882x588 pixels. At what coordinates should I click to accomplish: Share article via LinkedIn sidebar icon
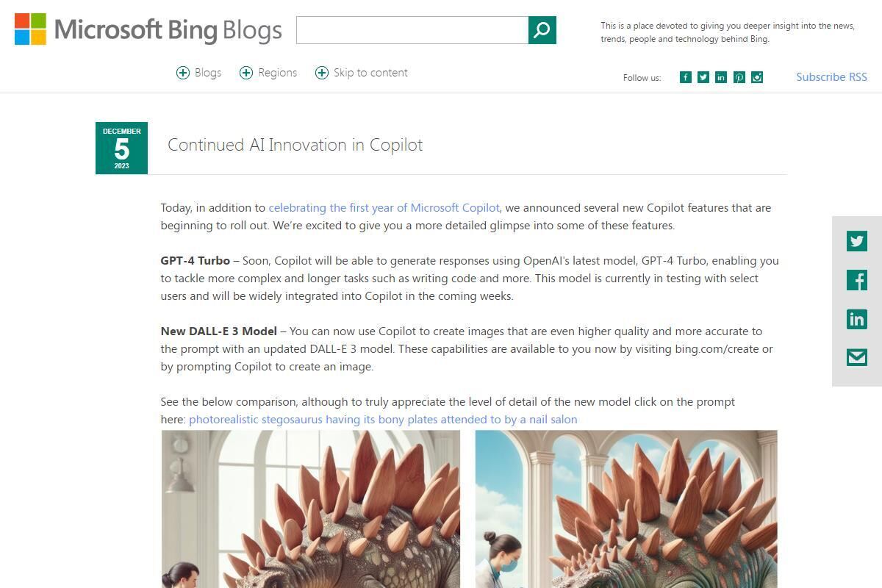[x=857, y=319]
